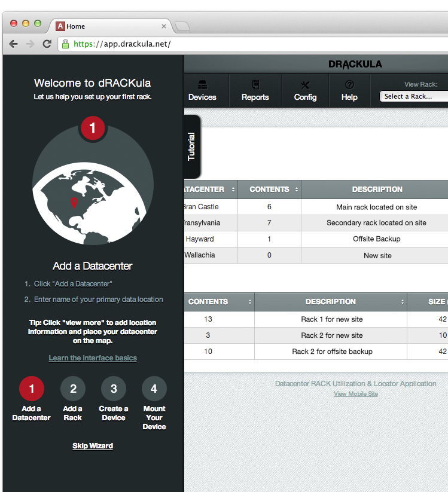Viewport: 448px width, 492px height.
Task: Open the Select a Rack dropdown
Action: [413, 96]
